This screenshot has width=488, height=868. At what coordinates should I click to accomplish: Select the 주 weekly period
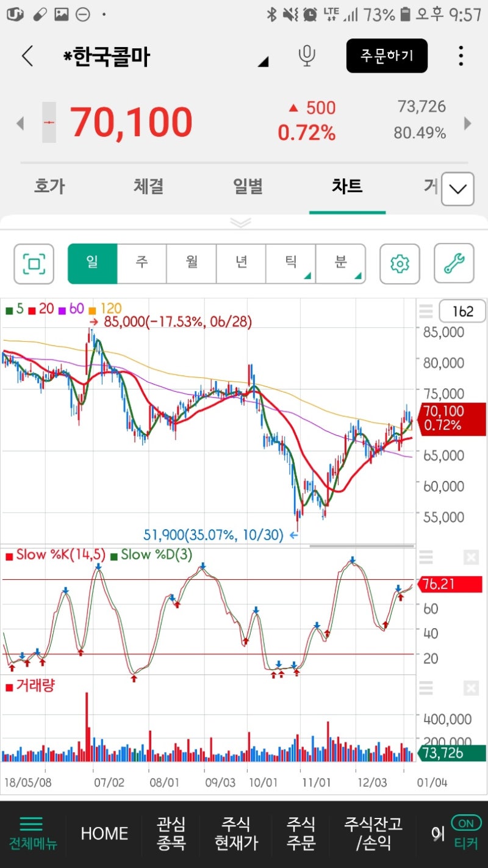(142, 264)
